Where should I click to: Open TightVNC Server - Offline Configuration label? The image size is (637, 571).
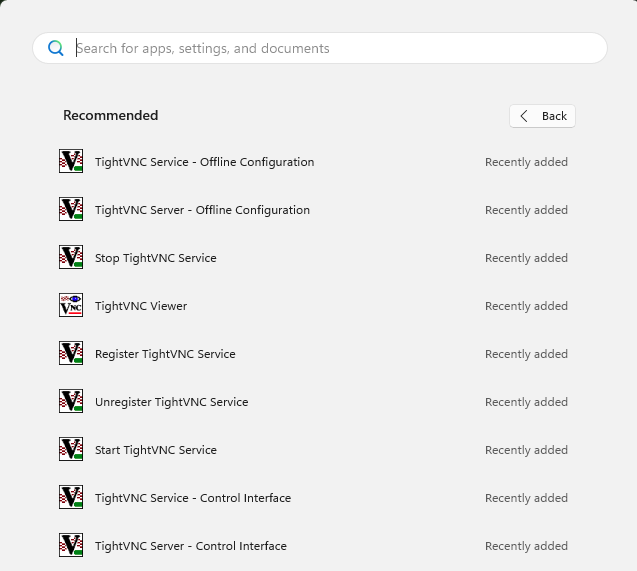click(x=202, y=210)
